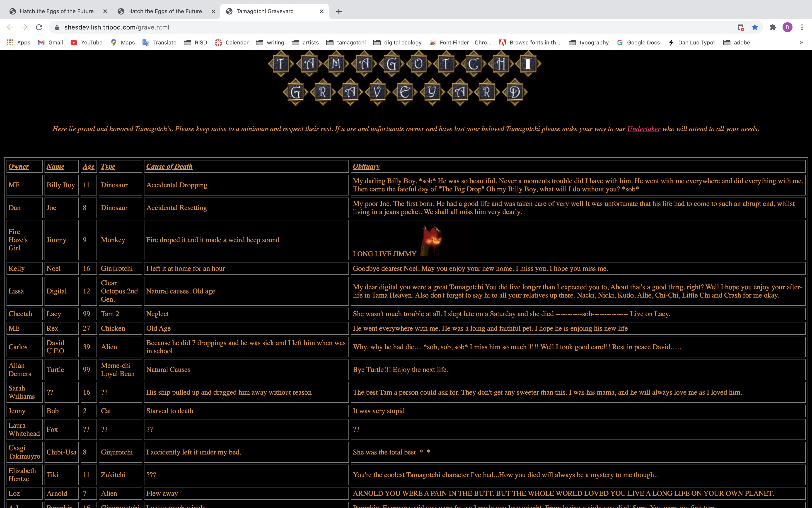This screenshot has width=812, height=508.
Task: Open the Gmail bookmark
Action: pyautogui.click(x=51, y=43)
